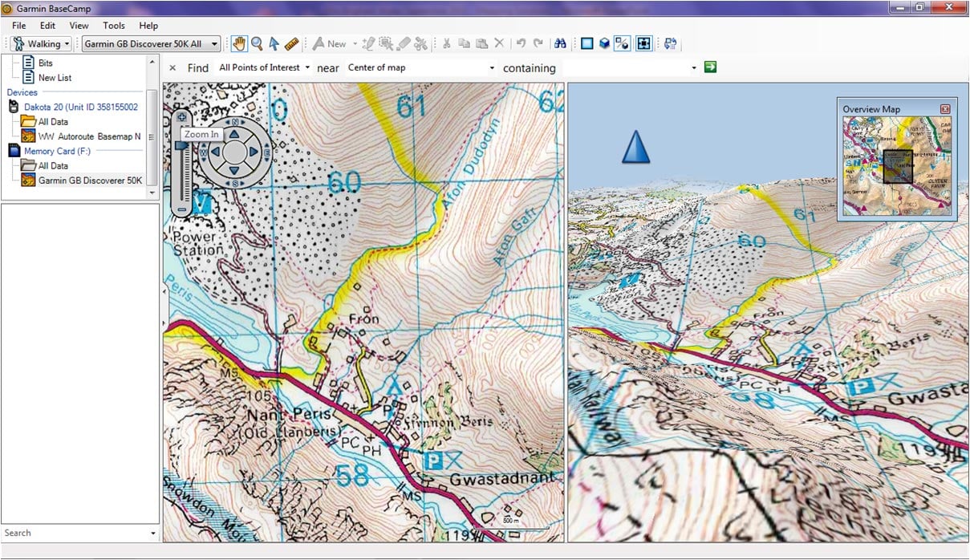Switch to the 2D map view
970x560 pixels.
[x=586, y=43]
